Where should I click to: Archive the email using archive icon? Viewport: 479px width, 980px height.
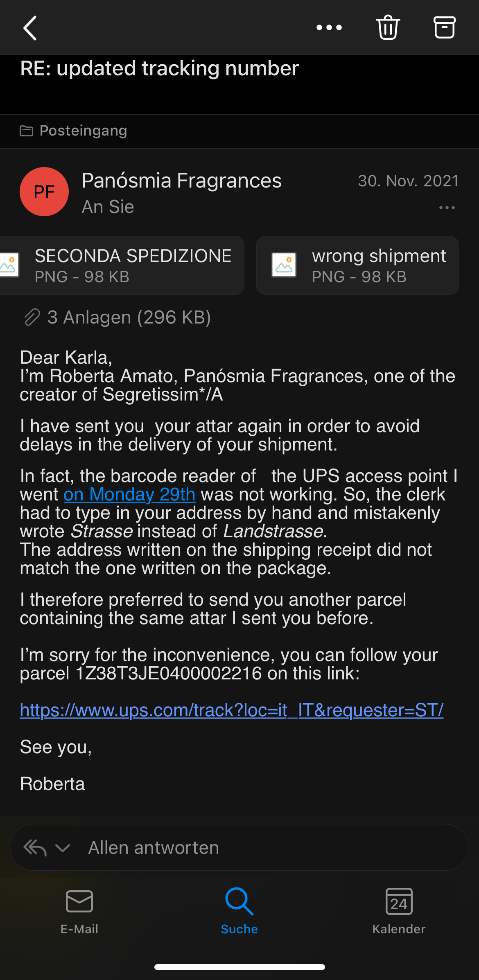444,27
